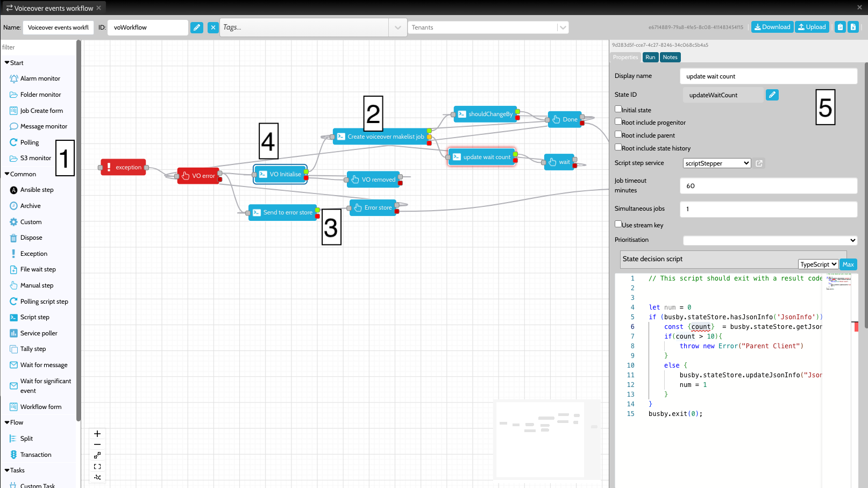Viewport: 868px width, 488px height.
Task: Toggle Root include state history checkbox
Action: pos(618,148)
